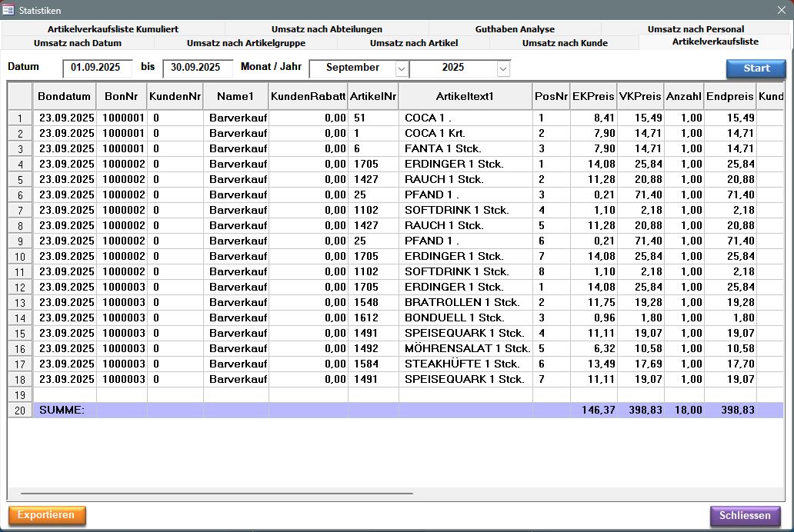The height and width of the screenshot is (532, 794).
Task: Switch to Umsatz nach Abteilungen tab
Action: 326,29
